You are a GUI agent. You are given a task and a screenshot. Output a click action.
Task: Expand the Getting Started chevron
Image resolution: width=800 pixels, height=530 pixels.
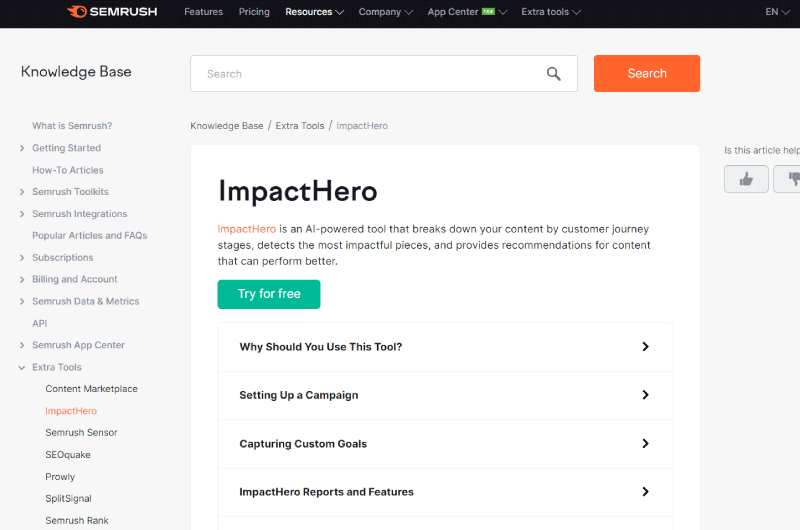click(x=22, y=148)
